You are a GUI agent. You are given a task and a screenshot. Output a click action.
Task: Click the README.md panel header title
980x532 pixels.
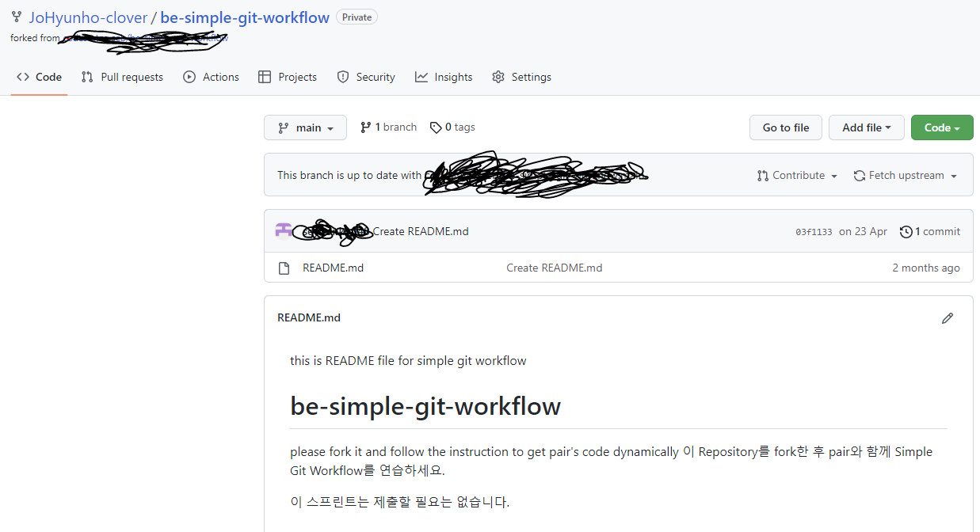point(309,317)
